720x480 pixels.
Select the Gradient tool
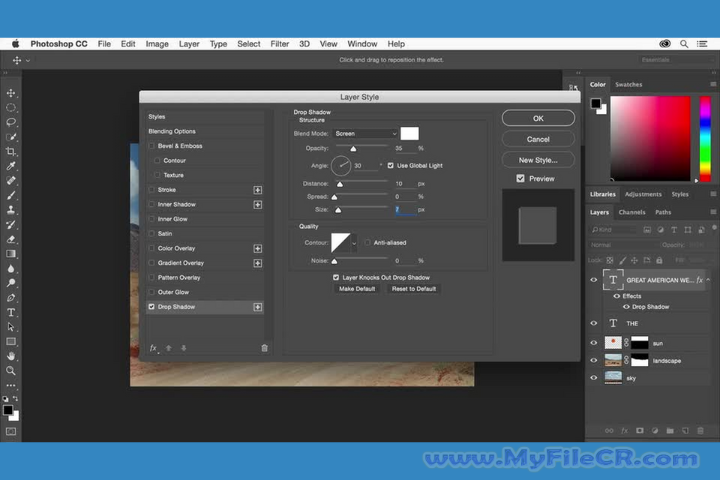[x=11, y=254]
